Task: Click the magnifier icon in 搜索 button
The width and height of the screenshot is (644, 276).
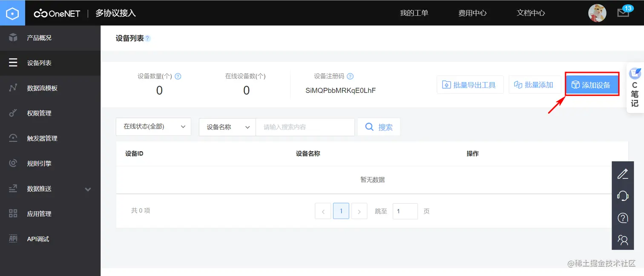Action: pos(369,126)
